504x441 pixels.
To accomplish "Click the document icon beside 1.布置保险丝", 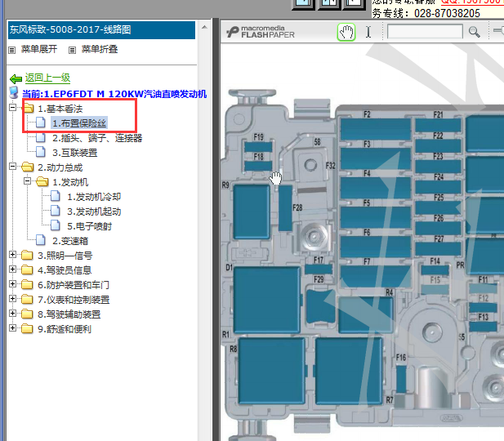I will point(41,122).
